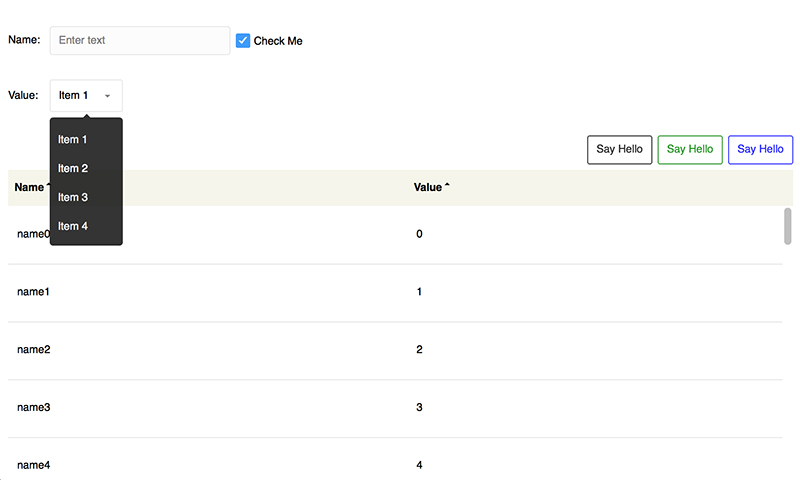The width and height of the screenshot is (800, 480).
Task: Click the Check Me label text
Action: (278, 41)
